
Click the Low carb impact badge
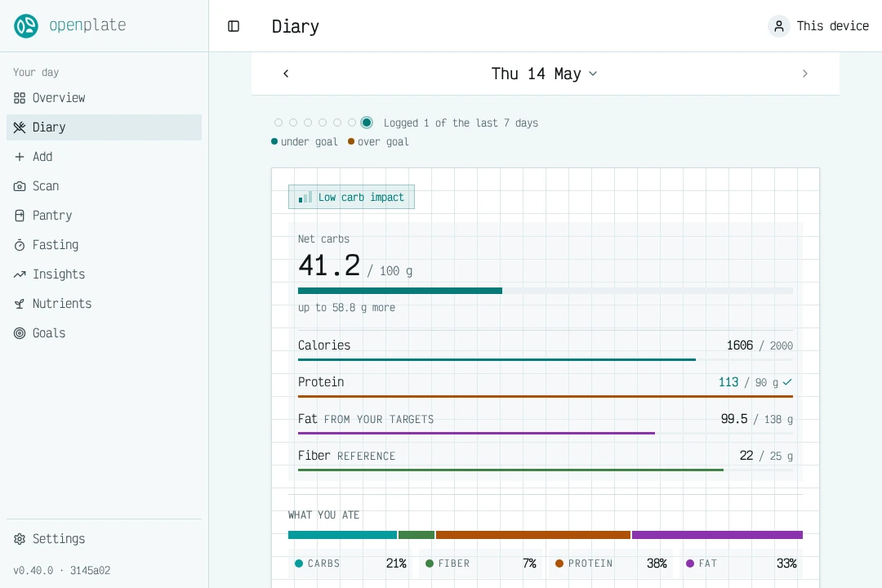[351, 197]
